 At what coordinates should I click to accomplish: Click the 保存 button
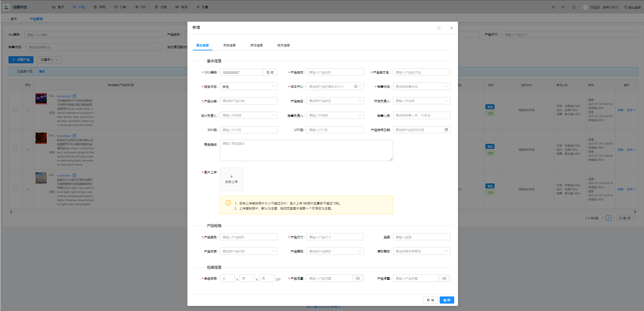[x=447, y=300]
